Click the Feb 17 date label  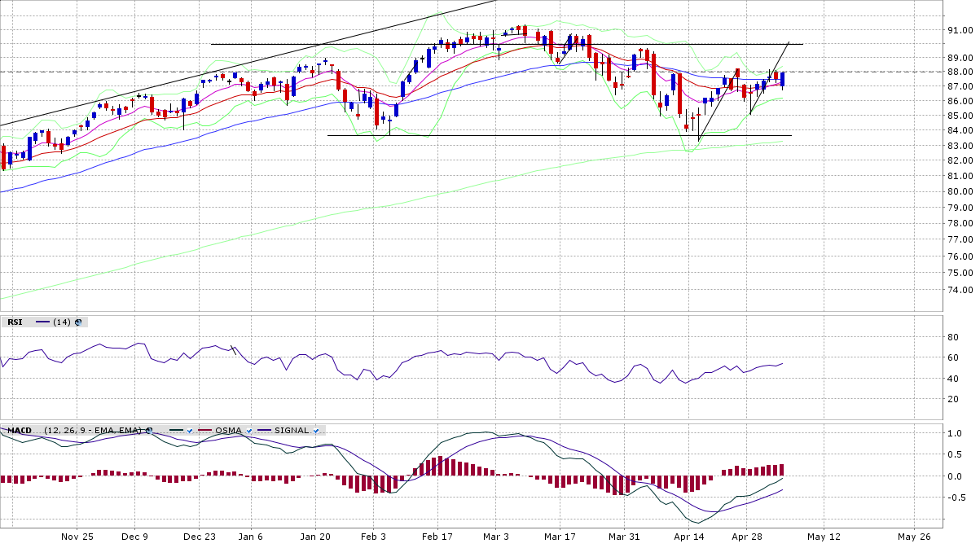[437, 537]
